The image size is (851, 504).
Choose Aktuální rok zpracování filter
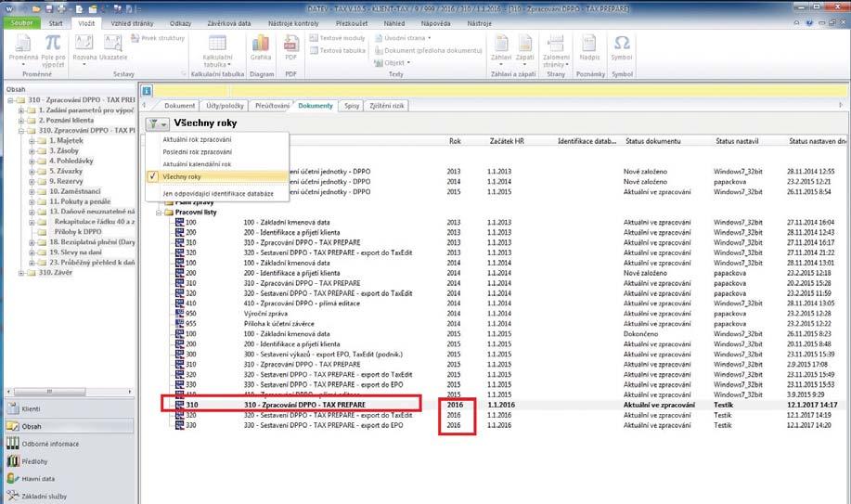click(x=197, y=139)
